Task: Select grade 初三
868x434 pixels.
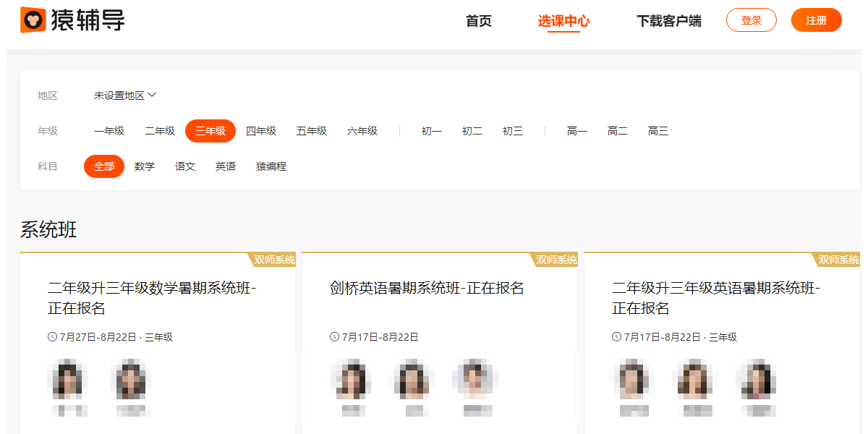Action: click(x=513, y=131)
